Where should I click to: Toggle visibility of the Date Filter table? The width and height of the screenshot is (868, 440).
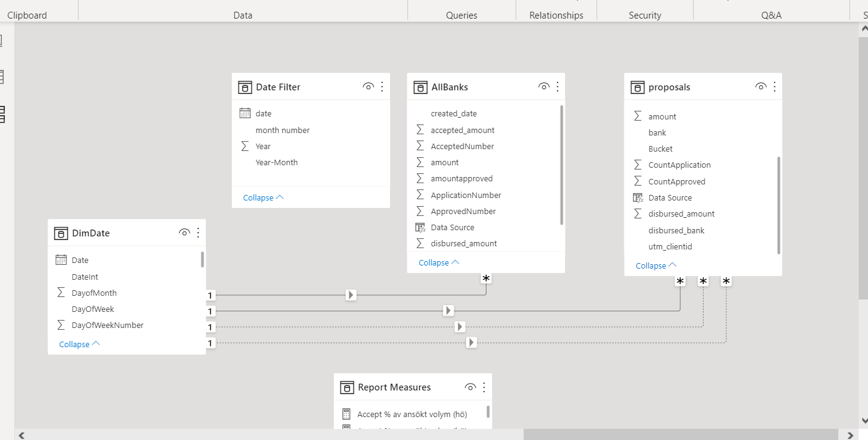368,87
